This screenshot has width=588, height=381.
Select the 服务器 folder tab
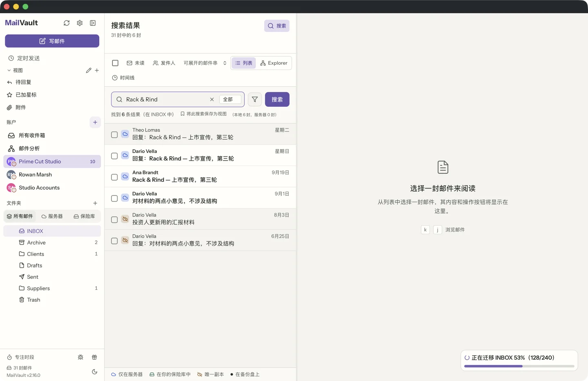point(52,216)
